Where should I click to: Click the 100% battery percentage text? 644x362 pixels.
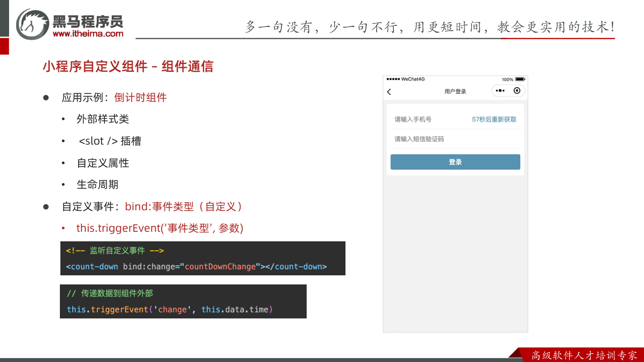[507, 79]
